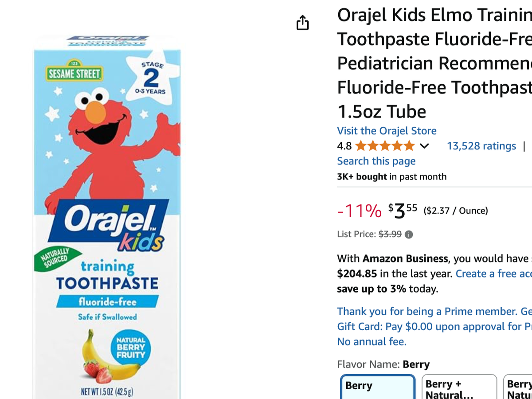Viewport: 532px width, 399px height.
Task: Click the Orajel Kids Elmo product title
Action: coord(434,63)
